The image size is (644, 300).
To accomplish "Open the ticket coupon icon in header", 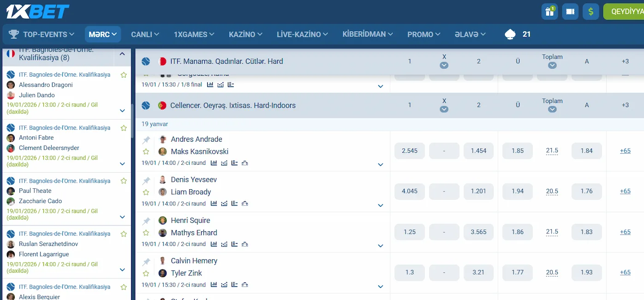I will coord(570,12).
